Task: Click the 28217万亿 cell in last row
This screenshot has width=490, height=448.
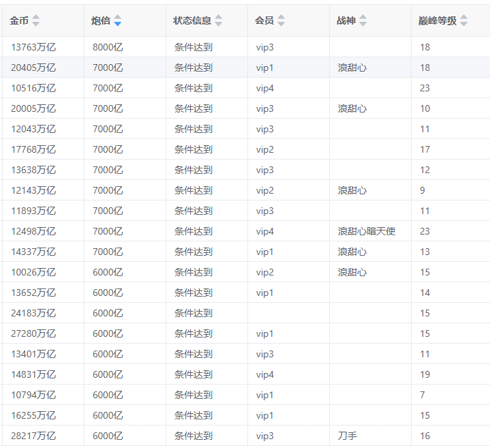Action: (x=33, y=436)
